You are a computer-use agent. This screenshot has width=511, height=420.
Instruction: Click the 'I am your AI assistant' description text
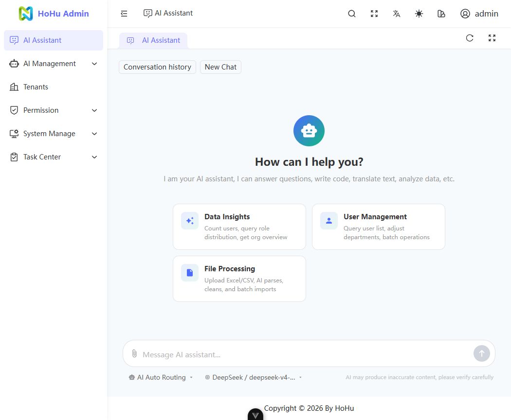(309, 179)
